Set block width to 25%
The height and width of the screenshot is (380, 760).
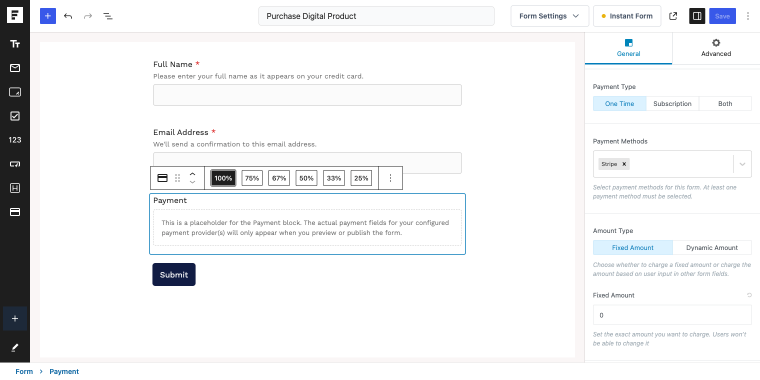click(361, 178)
